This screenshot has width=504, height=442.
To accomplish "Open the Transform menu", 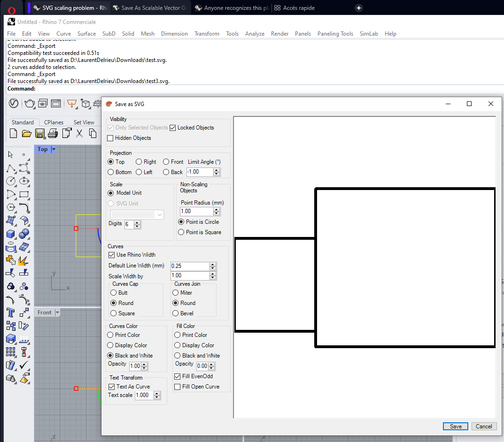I will click(207, 34).
